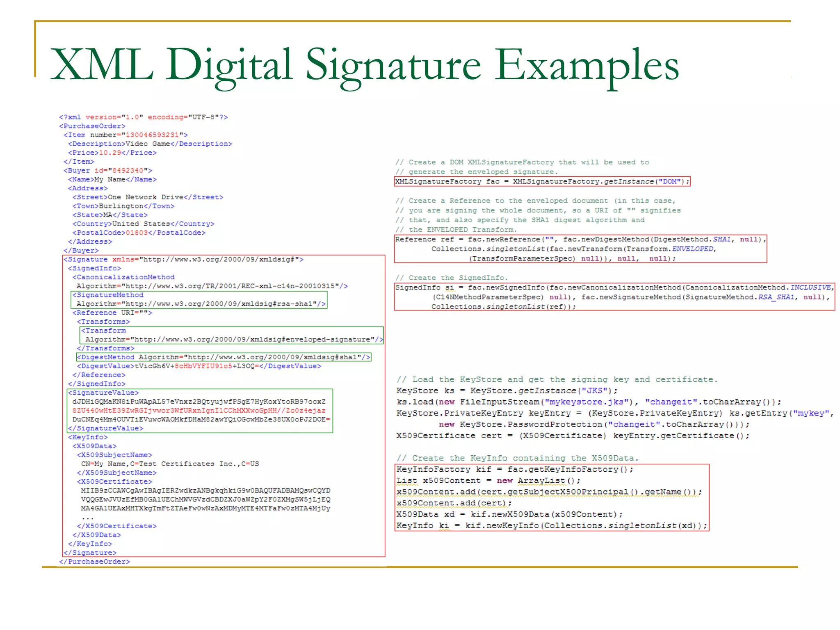Click the enveloped-signature Algorithm line
Image resolution: width=840 pixels, height=630 pixels.
[x=235, y=340]
